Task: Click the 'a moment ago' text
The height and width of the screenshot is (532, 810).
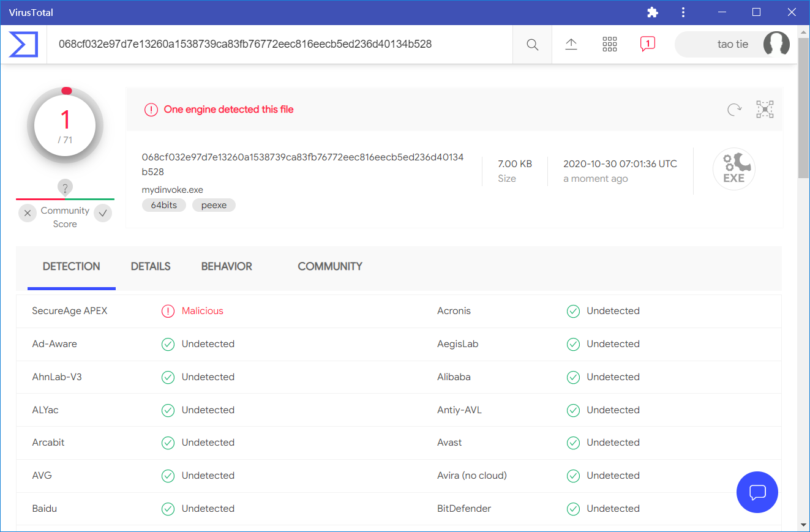Action: pyautogui.click(x=596, y=179)
